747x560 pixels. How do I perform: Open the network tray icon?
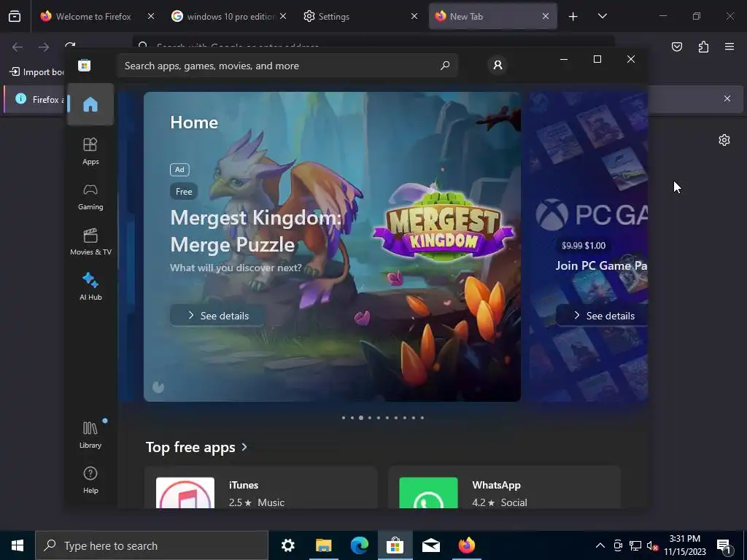pyautogui.click(x=635, y=545)
